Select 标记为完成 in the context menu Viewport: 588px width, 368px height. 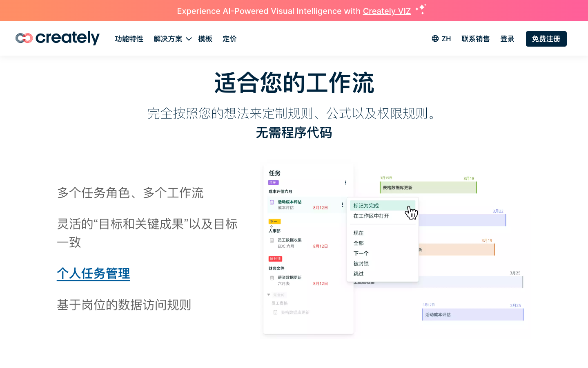[366, 206]
